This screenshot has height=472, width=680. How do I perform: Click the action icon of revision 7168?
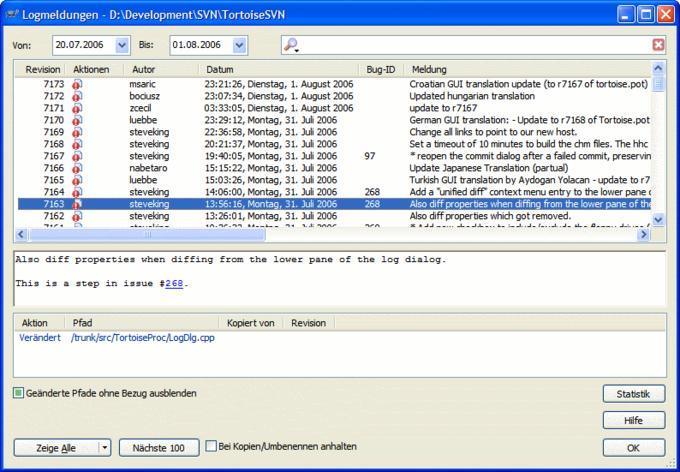pyautogui.click(x=77, y=144)
